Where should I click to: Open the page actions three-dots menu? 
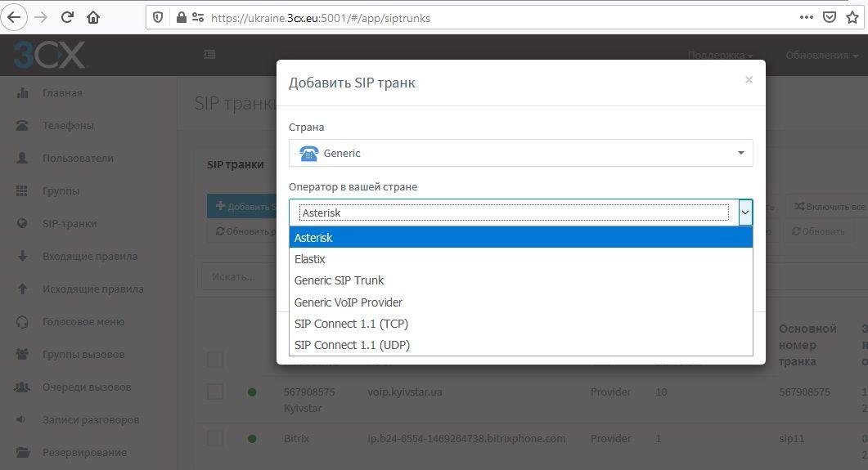tap(807, 17)
